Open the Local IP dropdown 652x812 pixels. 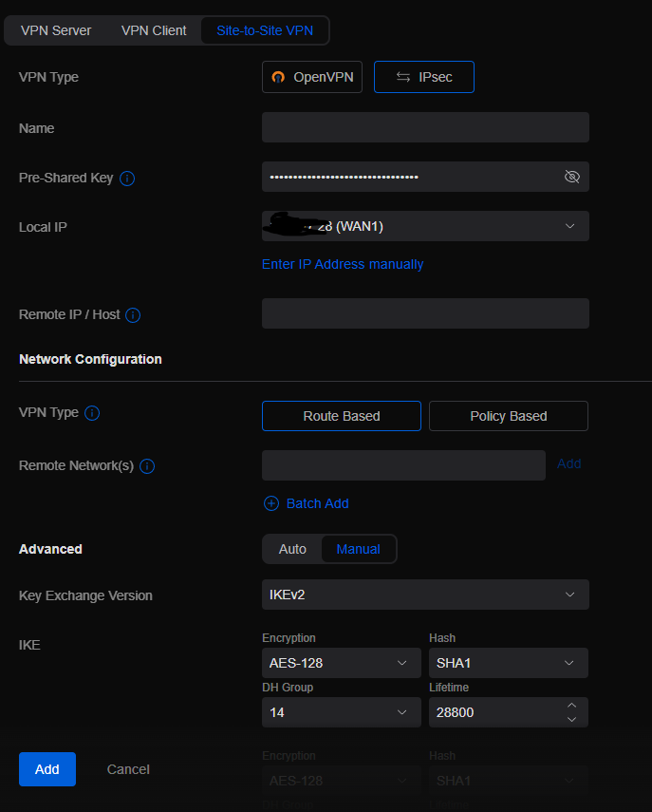tap(425, 226)
